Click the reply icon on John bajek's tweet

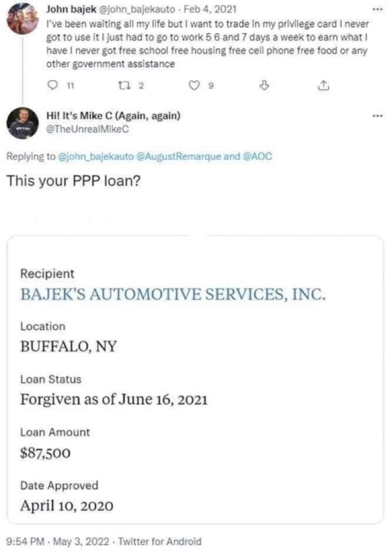click(52, 85)
